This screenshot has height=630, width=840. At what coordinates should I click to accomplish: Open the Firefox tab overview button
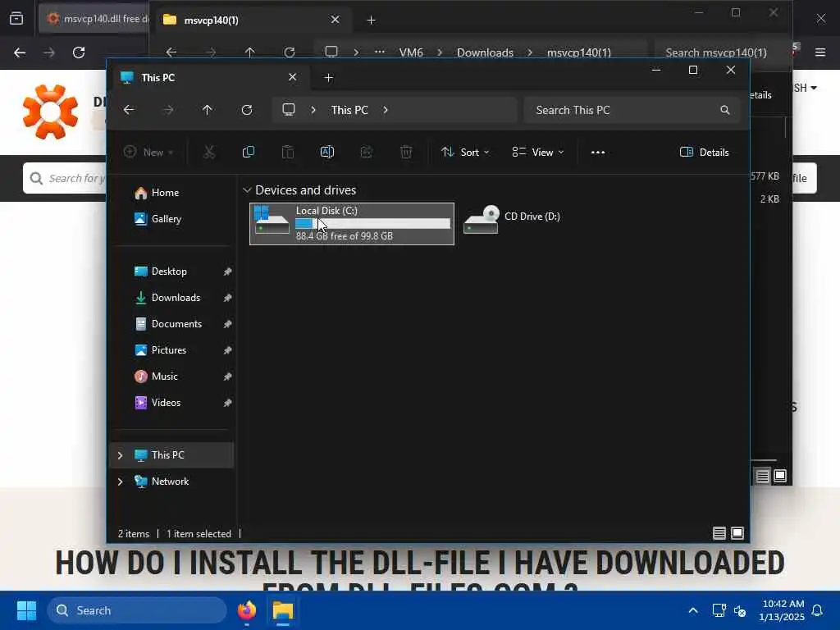16,19
